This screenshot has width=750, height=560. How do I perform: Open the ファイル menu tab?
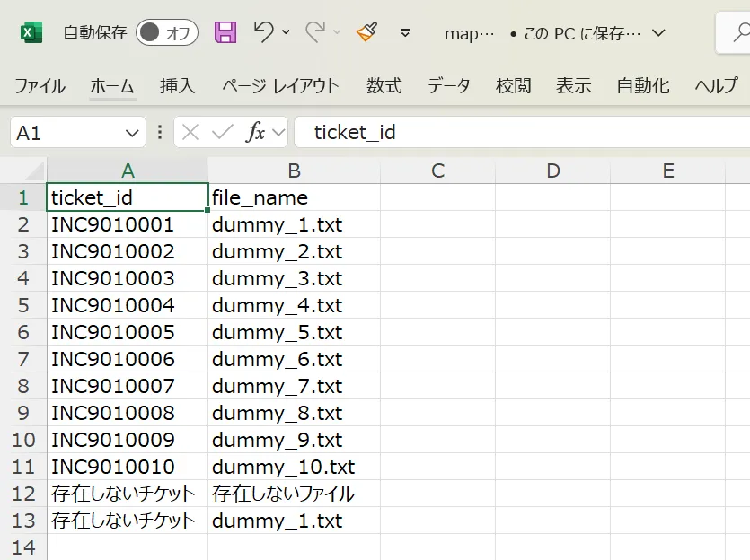pos(40,86)
